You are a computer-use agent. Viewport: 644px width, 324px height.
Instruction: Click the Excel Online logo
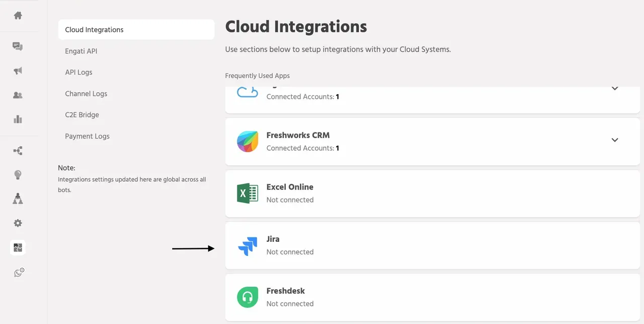tap(248, 193)
